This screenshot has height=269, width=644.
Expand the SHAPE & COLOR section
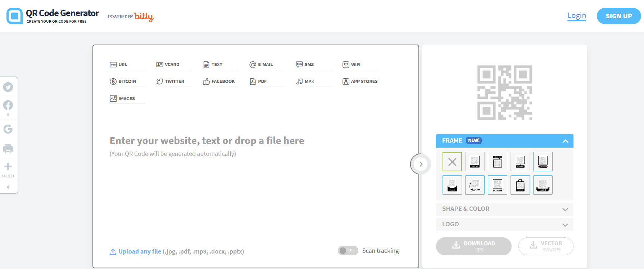504,209
